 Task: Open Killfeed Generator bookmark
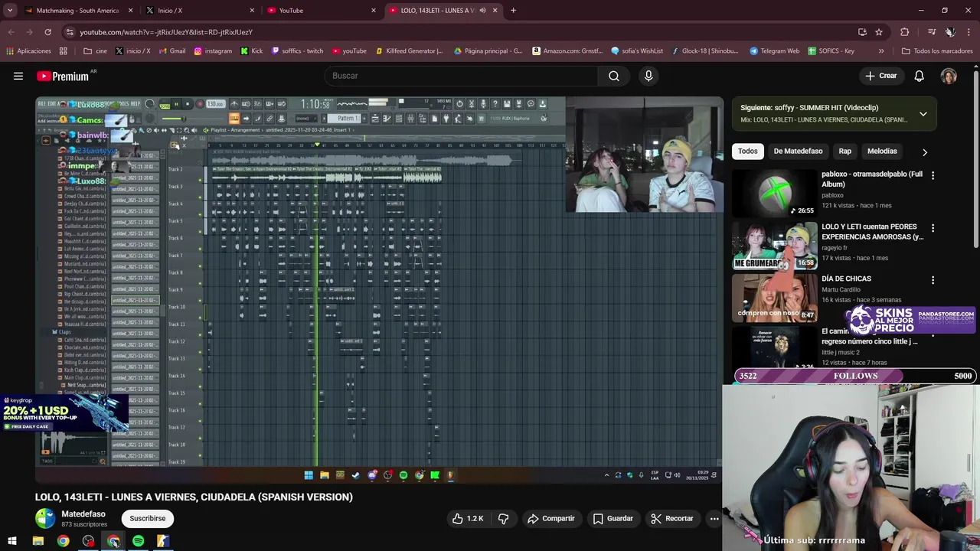tap(409, 51)
